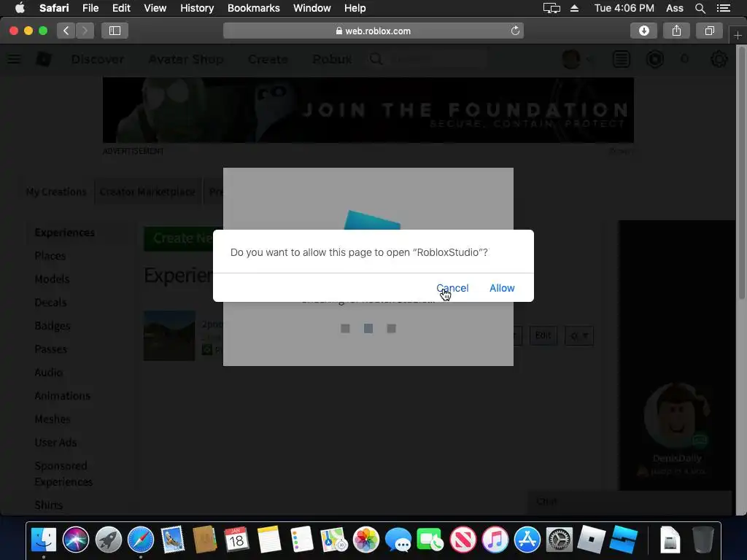Show all tabs overview icon

pyautogui.click(x=709, y=31)
